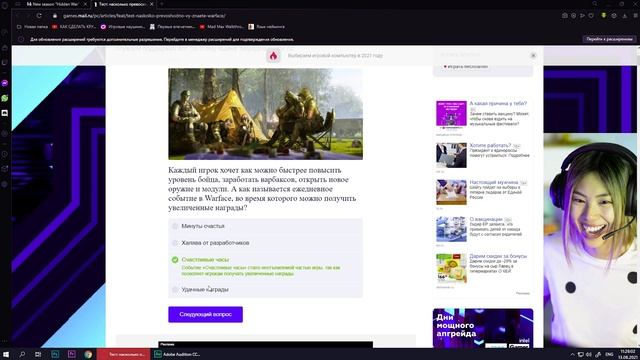Click the Warface campsite quiz image
Viewport: 640px width, 360px height.
pos(265,114)
